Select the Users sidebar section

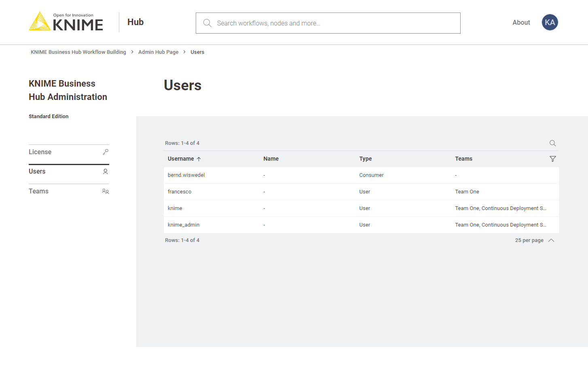[37, 172]
